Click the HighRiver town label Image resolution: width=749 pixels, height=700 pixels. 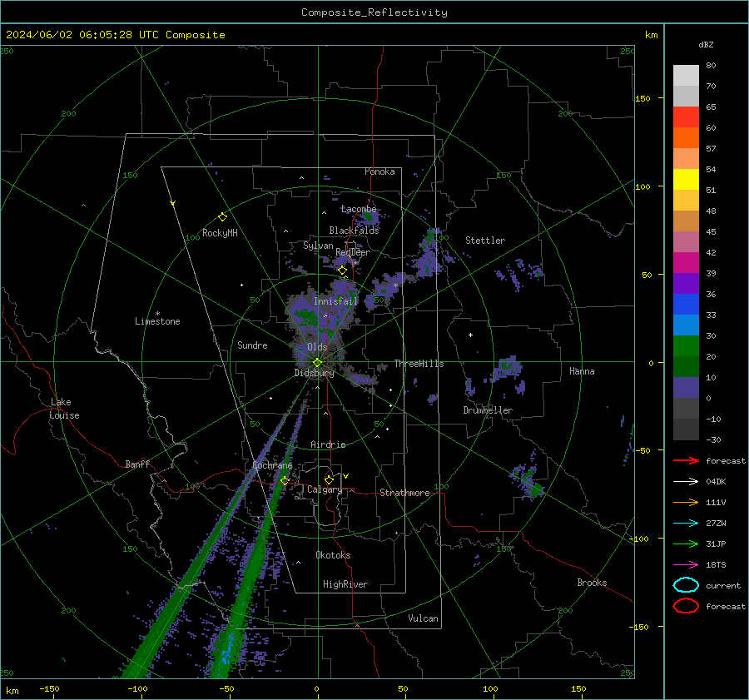(345, 584)
